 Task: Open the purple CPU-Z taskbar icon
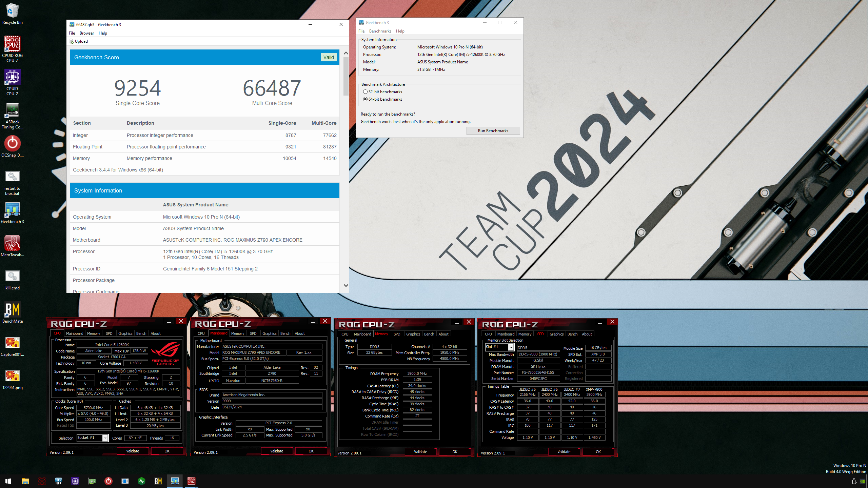75,481
